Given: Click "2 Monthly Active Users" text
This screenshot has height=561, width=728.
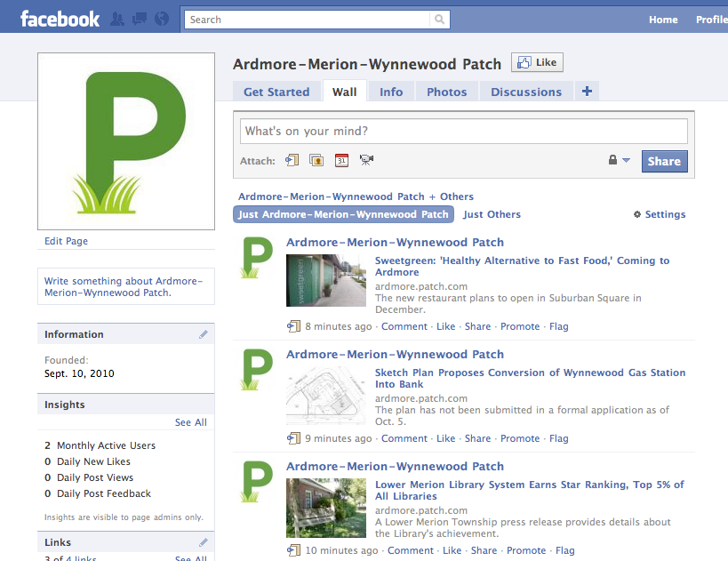Looking at the screenshot, I should (100, 445).
